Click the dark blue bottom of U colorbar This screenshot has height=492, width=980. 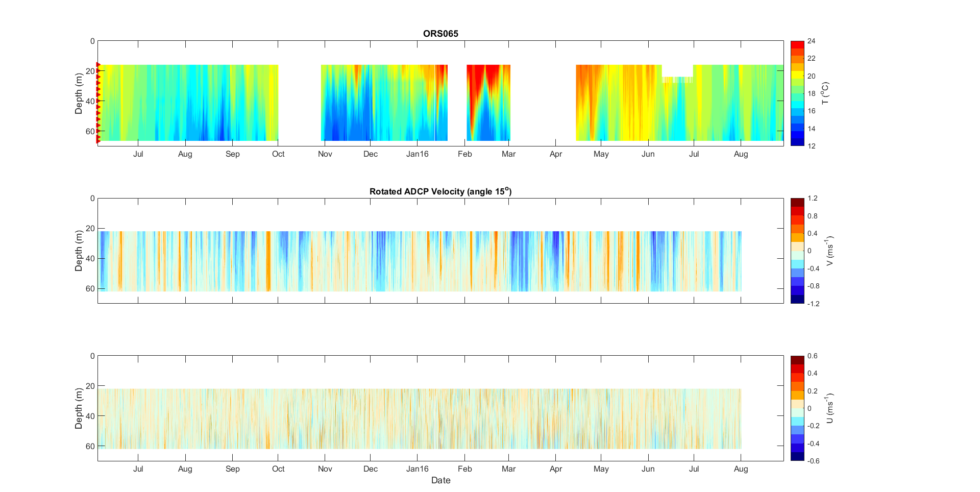797,457
